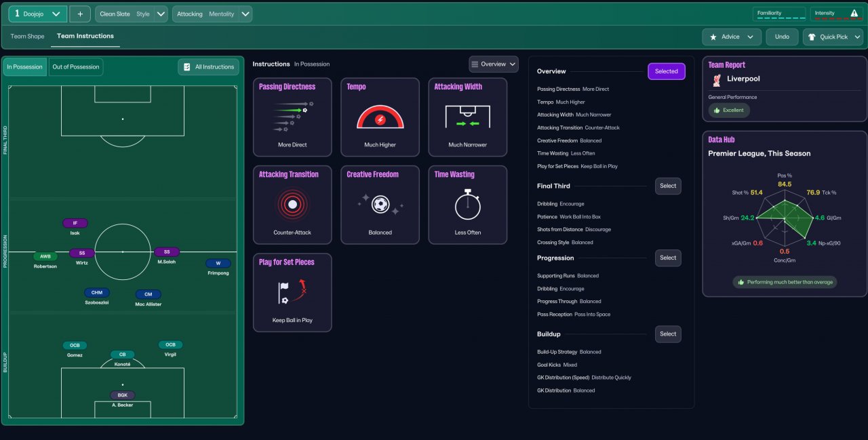Click the star icon on Advice
Screen dimensions: 868x440
713,37
